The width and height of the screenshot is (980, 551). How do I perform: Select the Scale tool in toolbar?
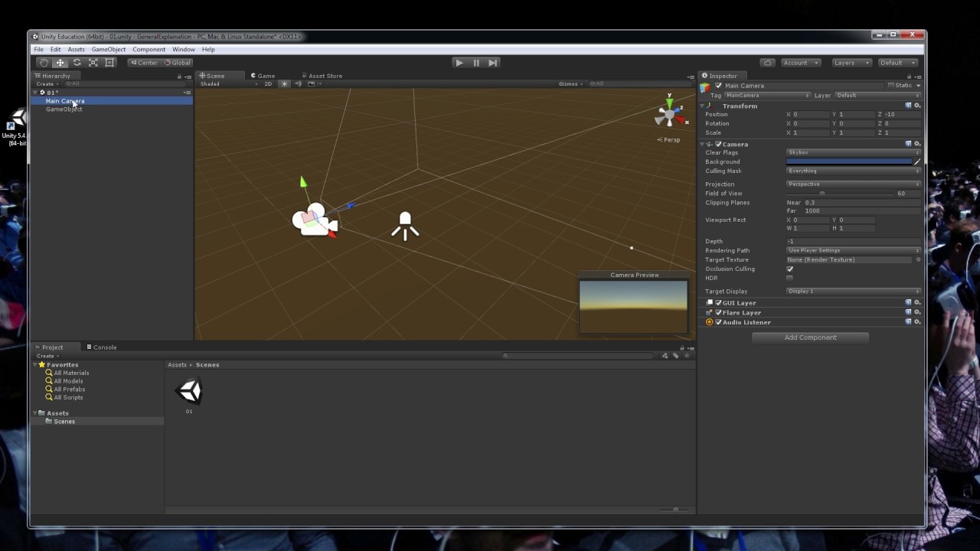[x=93, y=63]
